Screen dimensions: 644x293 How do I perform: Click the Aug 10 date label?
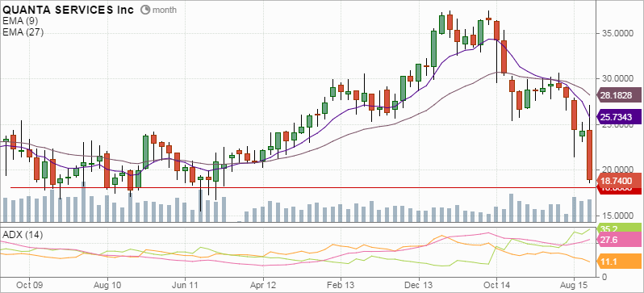click(x=107, y=284)
